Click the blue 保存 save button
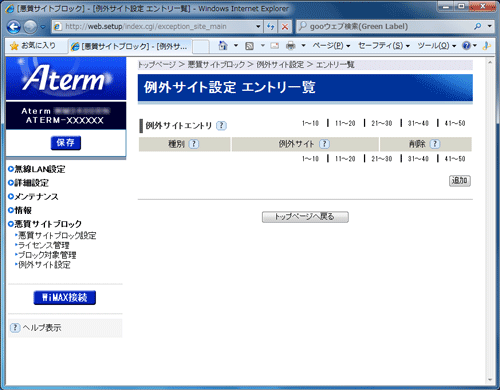This screenshot has height=390, width=500. (66, 143)
